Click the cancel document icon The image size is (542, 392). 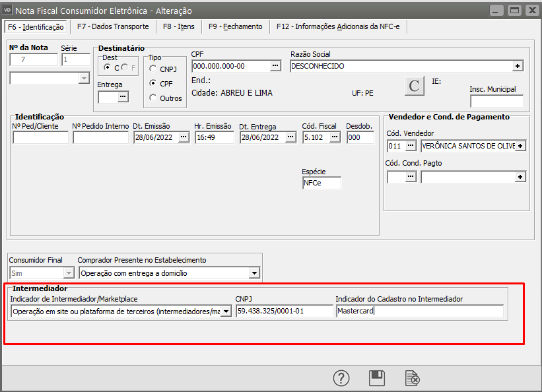click(x=413, y=378)
